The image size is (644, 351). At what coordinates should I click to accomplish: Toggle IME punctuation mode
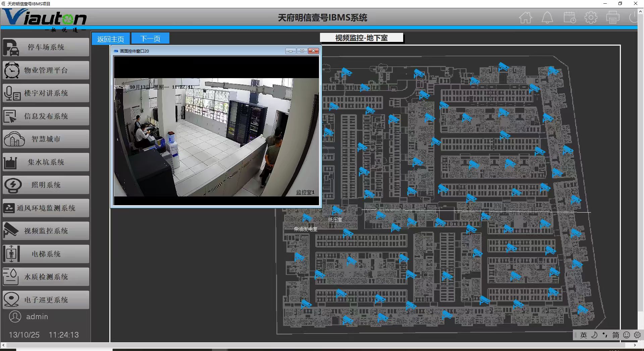[605, 335]
